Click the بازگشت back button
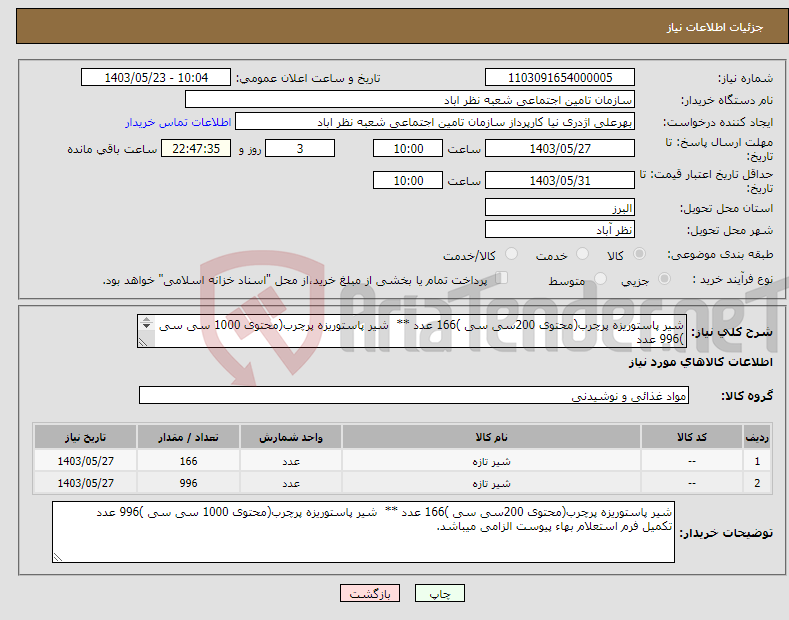Screen dimensions: 789x620 [370, 593]
